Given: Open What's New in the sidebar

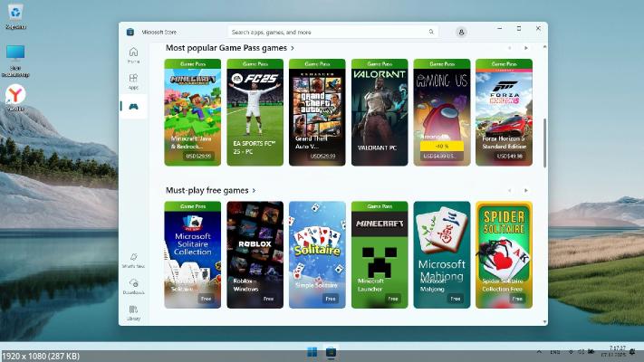Looking at the screenshot, I should pos(133,260).
